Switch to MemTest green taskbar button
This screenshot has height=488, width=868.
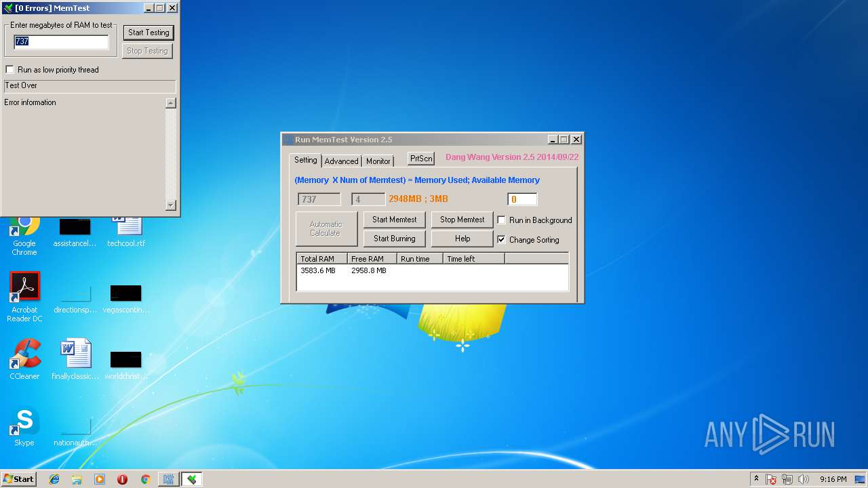[192, 479]
